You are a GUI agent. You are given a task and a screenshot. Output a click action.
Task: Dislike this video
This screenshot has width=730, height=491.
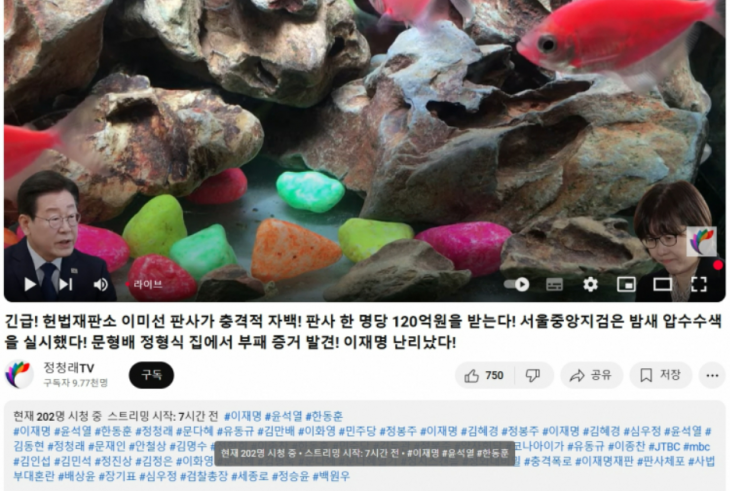(x=534, y=375)
